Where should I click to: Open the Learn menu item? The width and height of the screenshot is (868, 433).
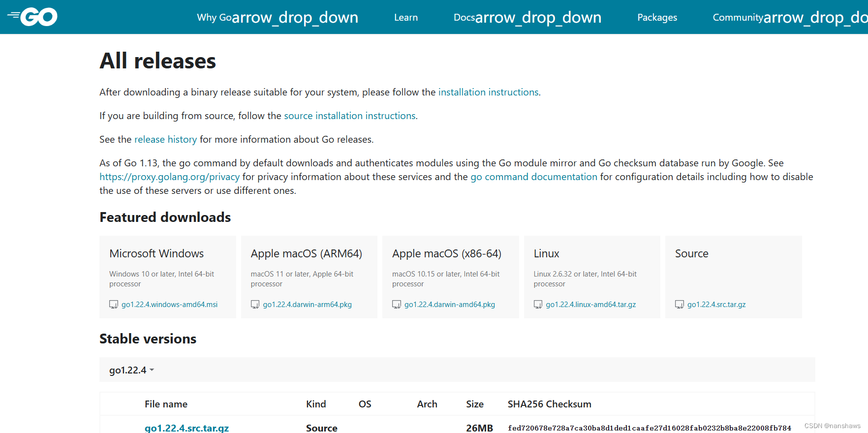(406, 17)
